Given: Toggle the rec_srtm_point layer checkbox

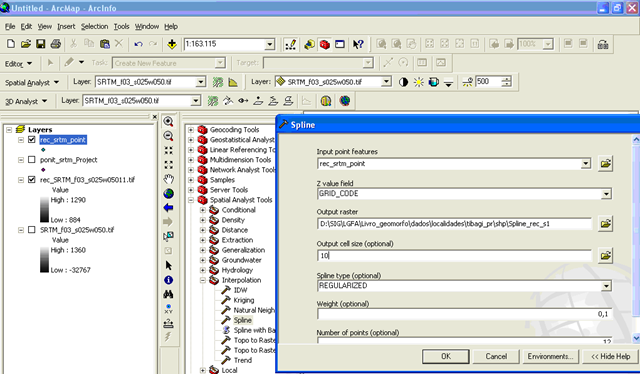Looking at the screenshot, I should point(31,140).
